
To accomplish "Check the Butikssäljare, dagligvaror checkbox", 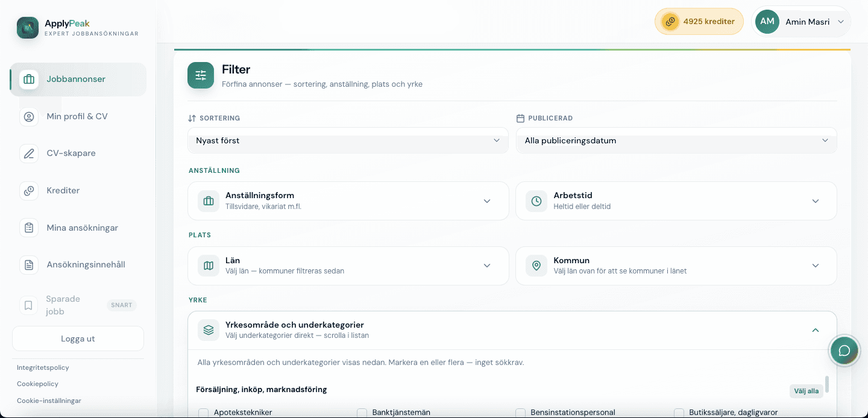I will coord(679,413).
